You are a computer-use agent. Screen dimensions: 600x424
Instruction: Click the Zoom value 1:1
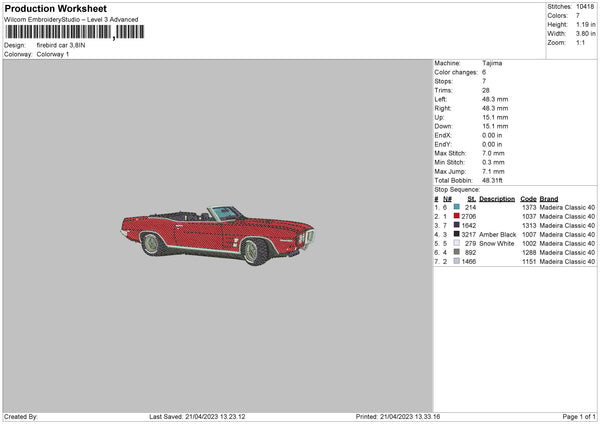point(580,42)
